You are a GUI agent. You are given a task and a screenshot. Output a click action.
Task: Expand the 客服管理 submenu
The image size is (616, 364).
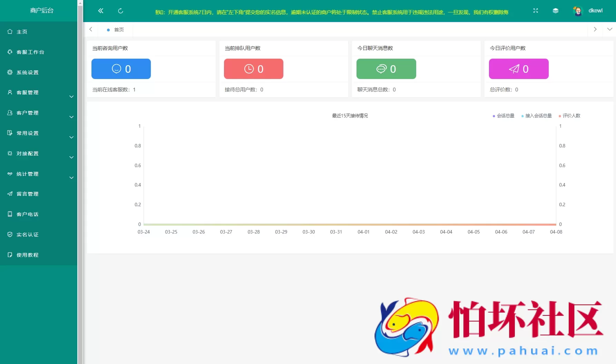click(39, 93)
